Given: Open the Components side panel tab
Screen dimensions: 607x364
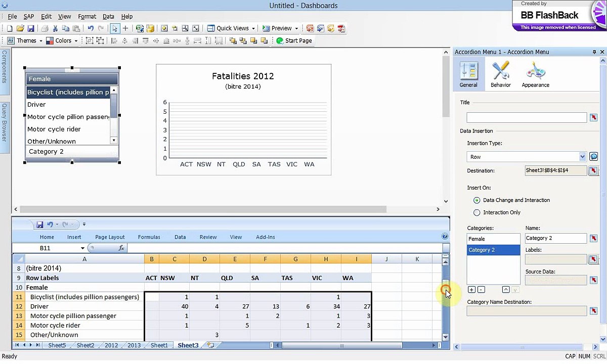Looking at the screenshot, I should click(4, 71).
